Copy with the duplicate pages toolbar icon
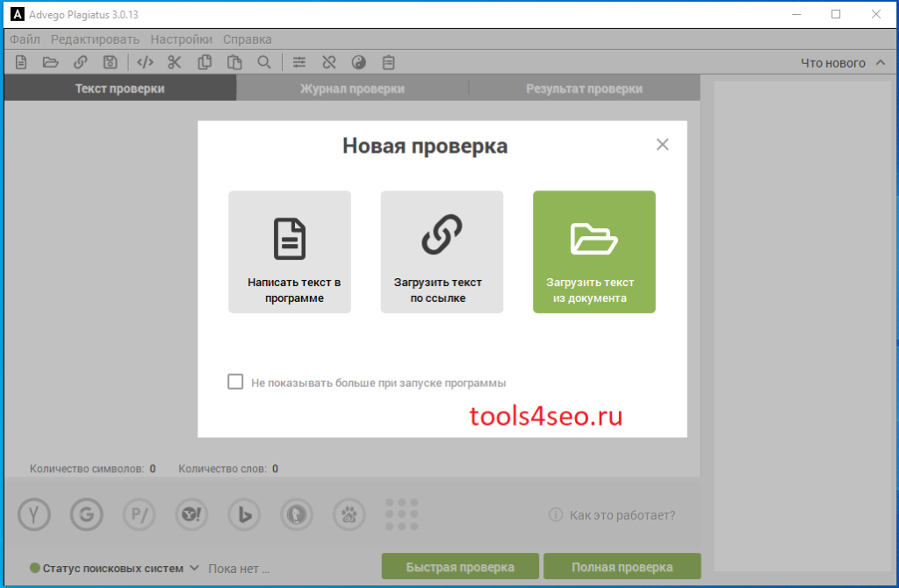 tap(205, 62)
